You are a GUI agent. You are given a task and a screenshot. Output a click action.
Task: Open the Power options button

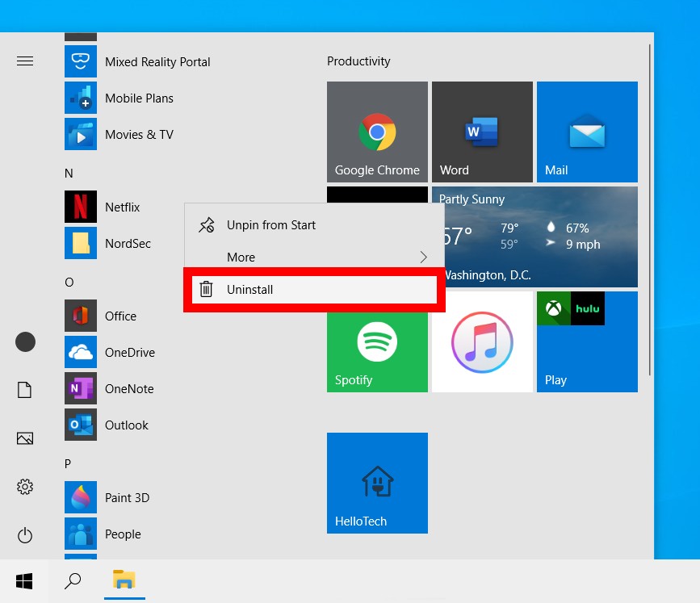25,534
